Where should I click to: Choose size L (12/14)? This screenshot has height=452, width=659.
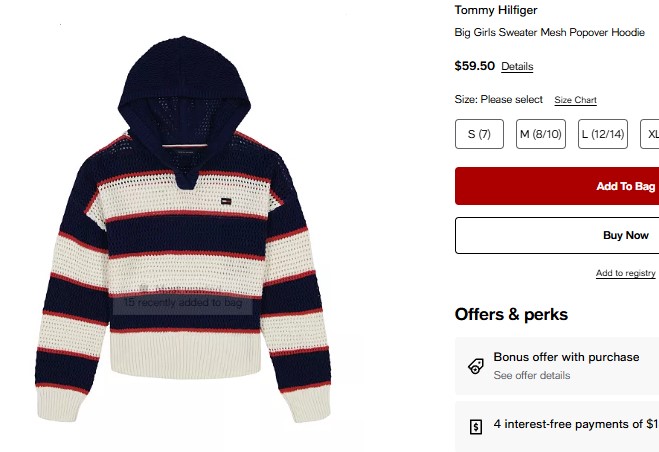coord(603,134)
